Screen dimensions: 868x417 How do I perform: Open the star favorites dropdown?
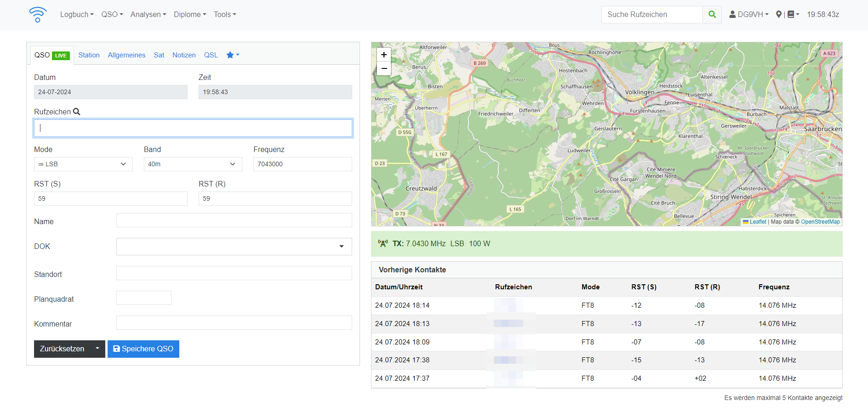(233, 55)
